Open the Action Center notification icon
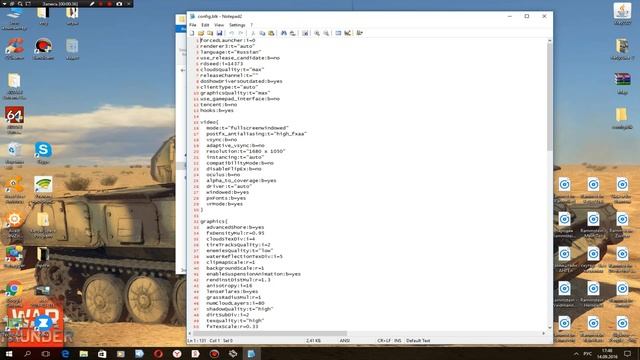 click(627, 353)
